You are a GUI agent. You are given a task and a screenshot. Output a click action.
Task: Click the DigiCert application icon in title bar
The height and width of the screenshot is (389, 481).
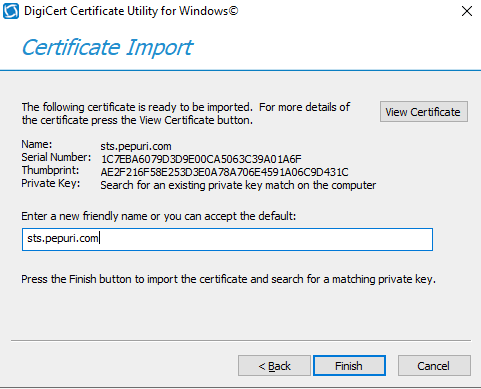11,11
